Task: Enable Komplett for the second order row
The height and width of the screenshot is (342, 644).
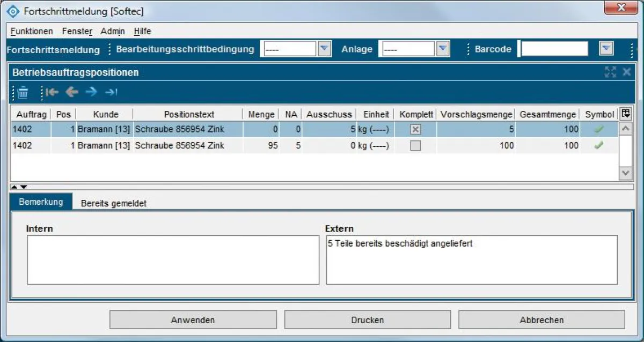Action: 414,145
